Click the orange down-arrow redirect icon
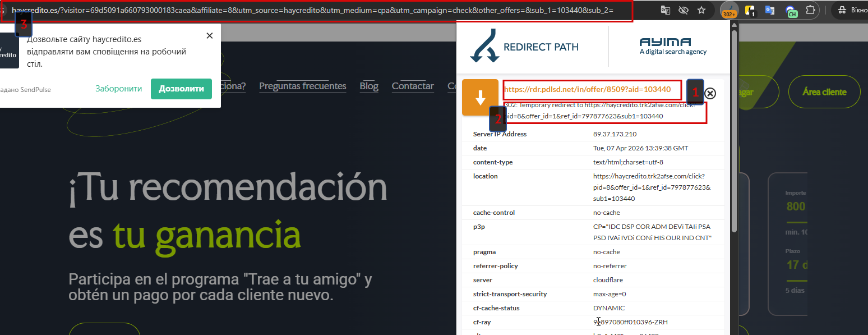868x335 pixels. (480, 98)
